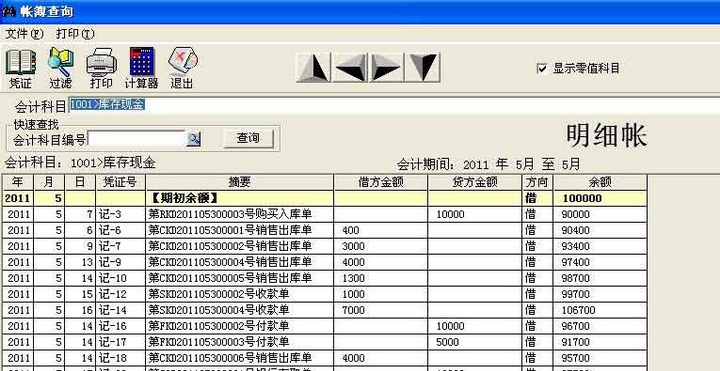Focus the 会计科目编号 input field

pyautogui.click(x=136, y=139)
